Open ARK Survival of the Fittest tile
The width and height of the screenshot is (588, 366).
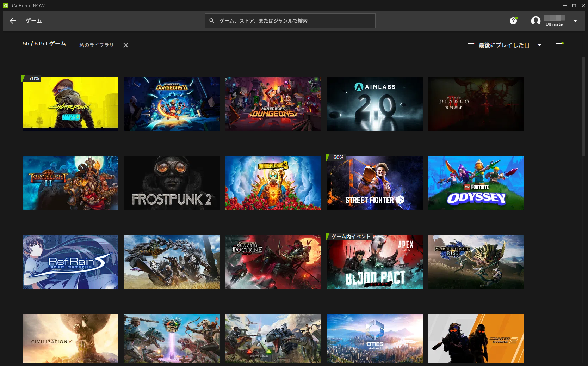coord(172,338)
